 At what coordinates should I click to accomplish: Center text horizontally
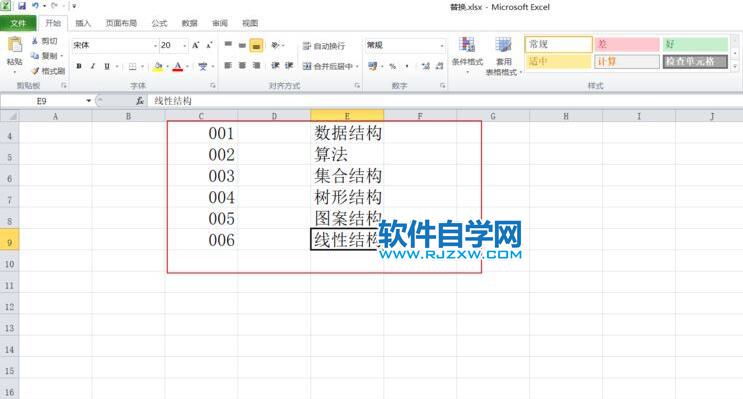242,66
